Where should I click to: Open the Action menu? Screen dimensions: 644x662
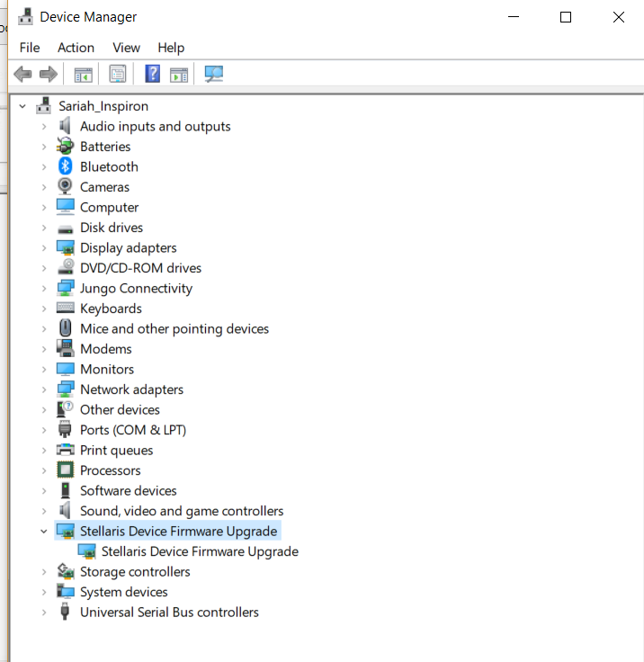[76, 48]
